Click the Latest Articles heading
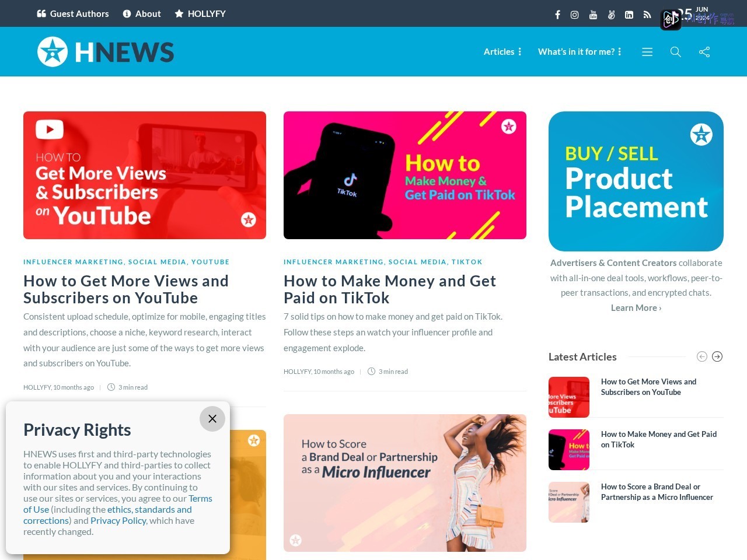Screen dimensions: 747x560 [x=582, y=356]
